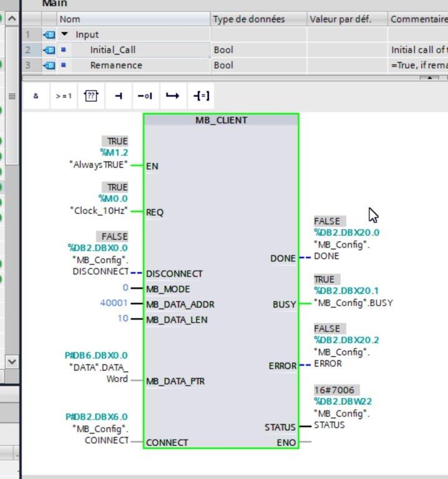Click the %DB2.DBW22 status operand
Viewport: 448px width, 479px height.
343,402
